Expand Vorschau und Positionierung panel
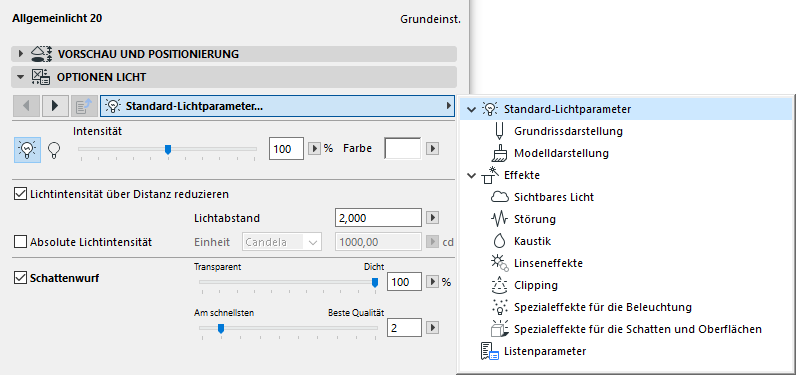This screenshot has width=796, height=375. (21, 54)
